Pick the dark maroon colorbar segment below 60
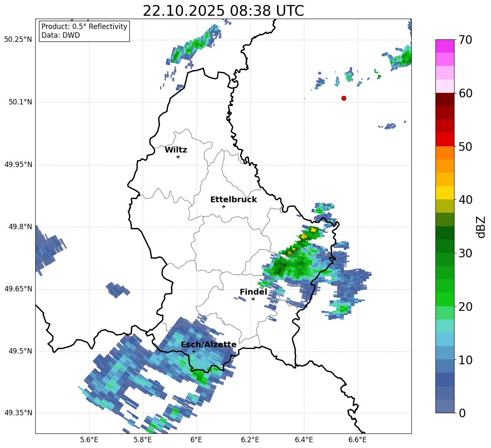 pos(445,99)
